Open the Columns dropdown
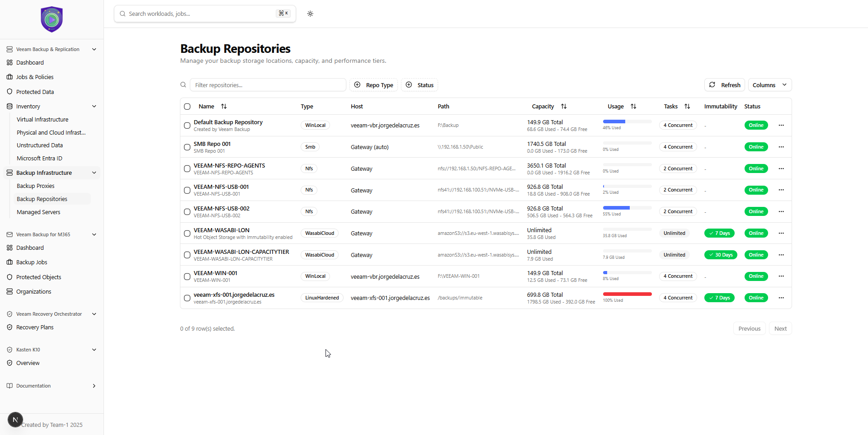The width and height of the screenshot is (868, 435). [x=769, y=85]
